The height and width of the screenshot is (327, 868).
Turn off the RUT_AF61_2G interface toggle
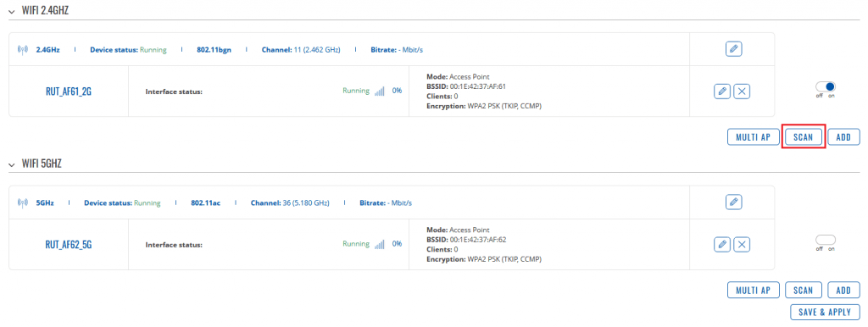826,87
